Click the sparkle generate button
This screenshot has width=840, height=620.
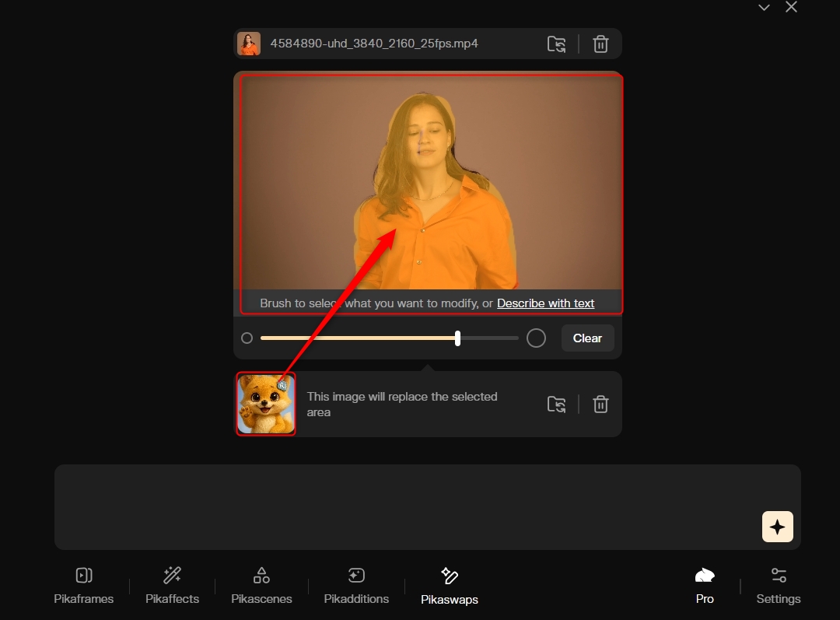[777, 527]
